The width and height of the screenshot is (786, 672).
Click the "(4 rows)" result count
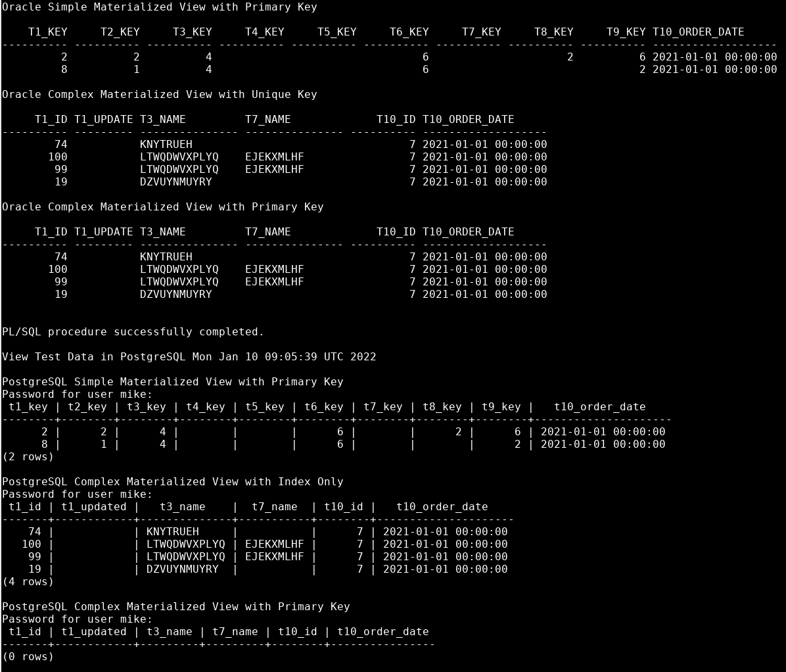point(28,582)
